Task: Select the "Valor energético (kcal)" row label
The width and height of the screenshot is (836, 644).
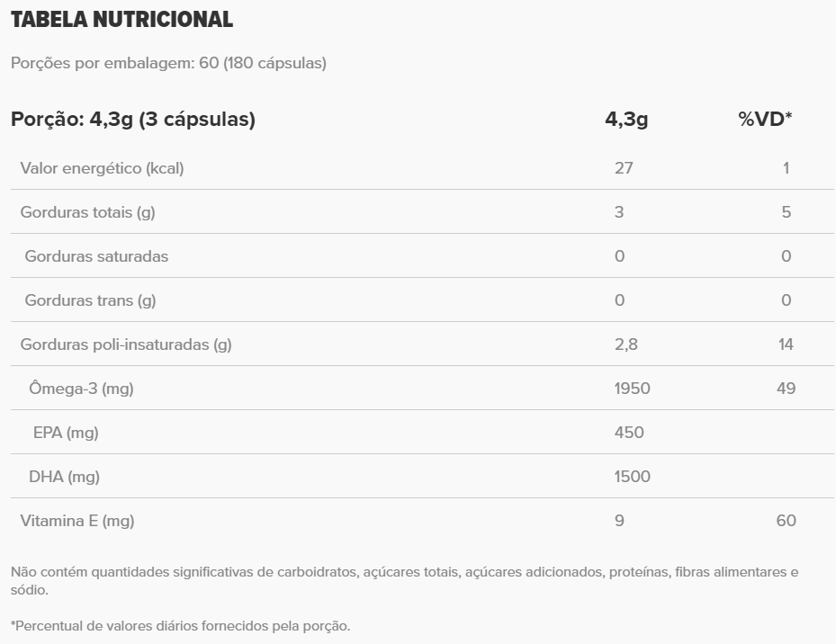Action: pos(102,168)
